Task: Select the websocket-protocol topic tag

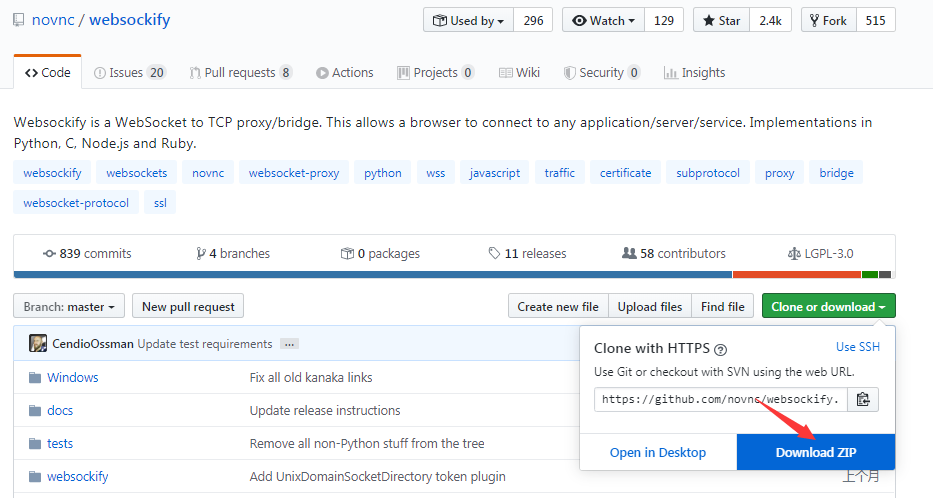Action: 76,202
